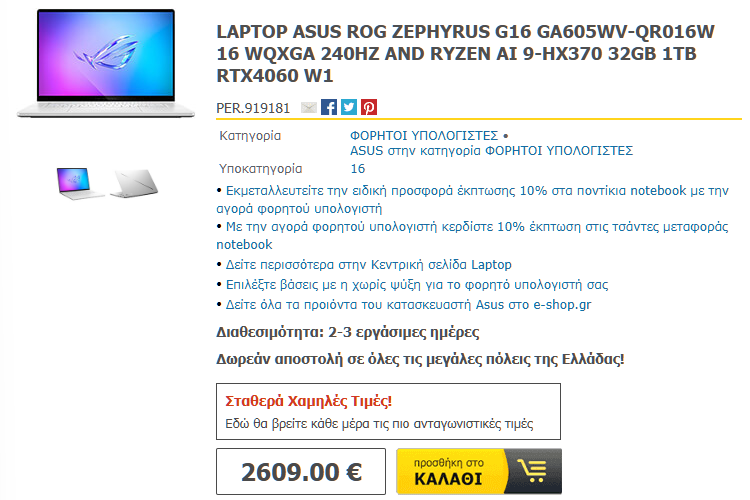Share product on Twitter
750x500 pixels.
349,107
